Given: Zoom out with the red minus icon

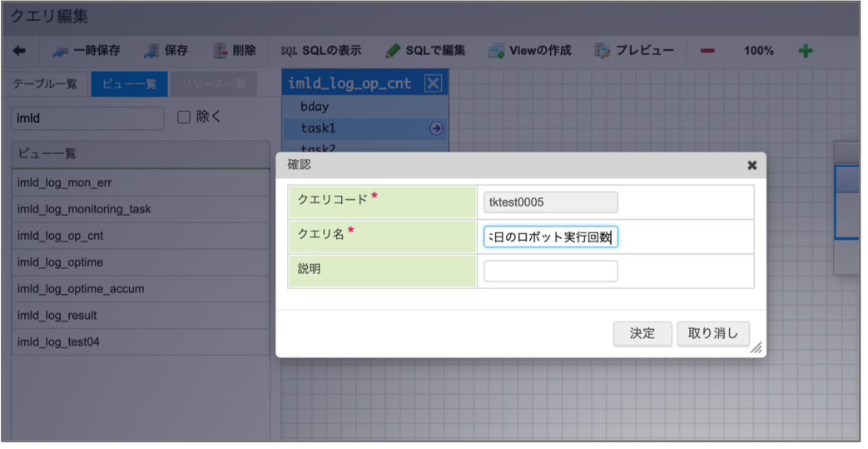Looking at the screenshot, I should [x=707, y=51].
